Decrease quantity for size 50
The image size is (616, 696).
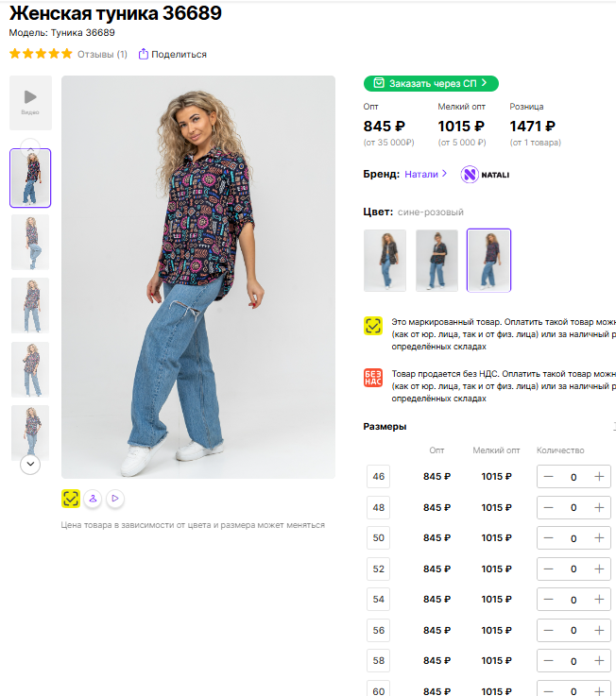coord(549,538)
